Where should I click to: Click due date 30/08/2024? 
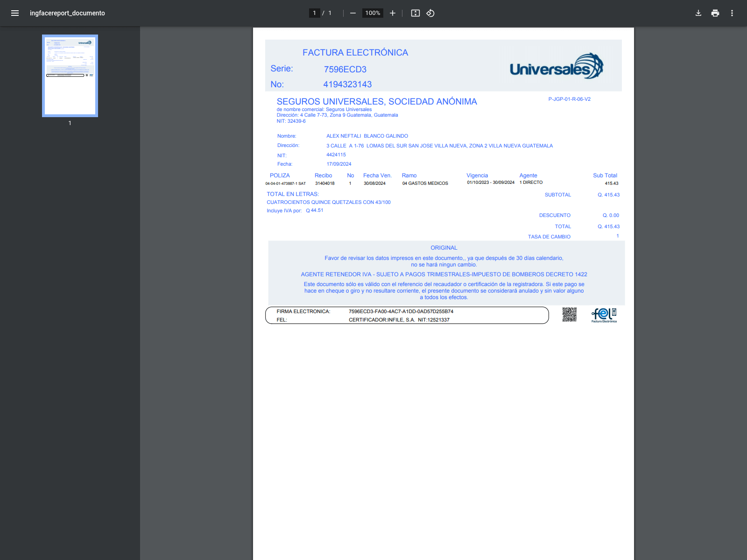pyautogui.click(x=374, y=183)
